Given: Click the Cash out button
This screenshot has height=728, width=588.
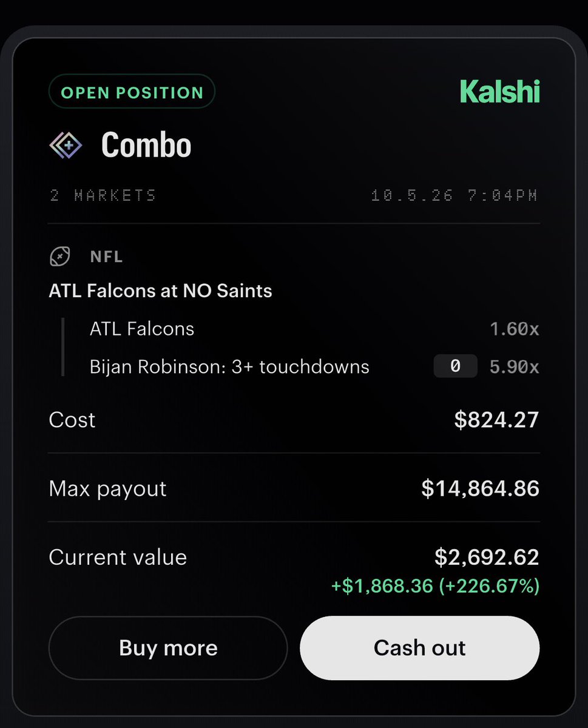Looking at the screenshot, I should (x=419, y=647).
